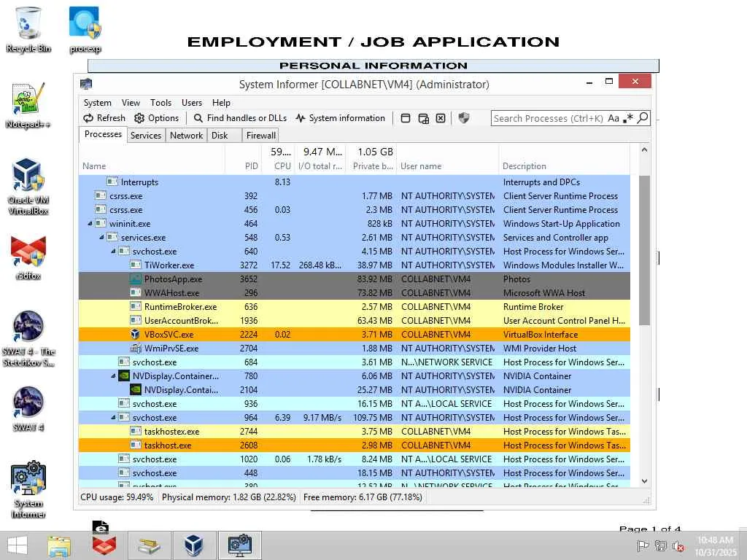747x560 pixels.
Task: Click the search magnifier icon
Action: tap(643, 117)
